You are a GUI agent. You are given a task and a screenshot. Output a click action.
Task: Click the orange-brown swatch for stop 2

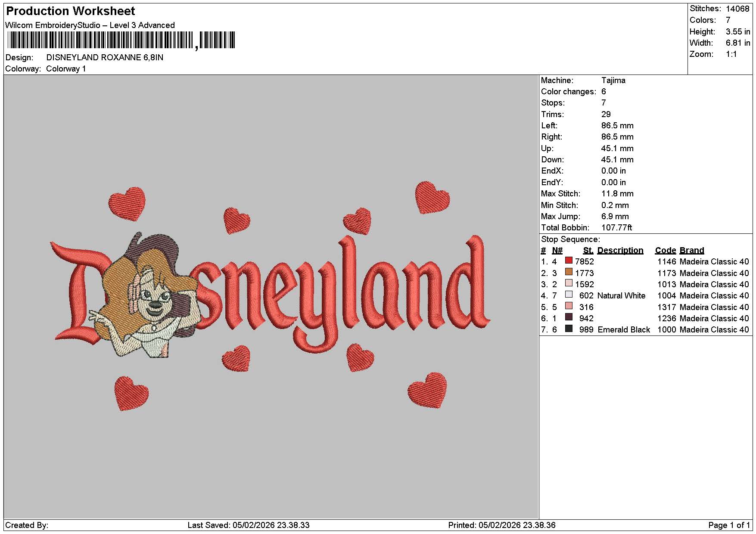(569, 272)
